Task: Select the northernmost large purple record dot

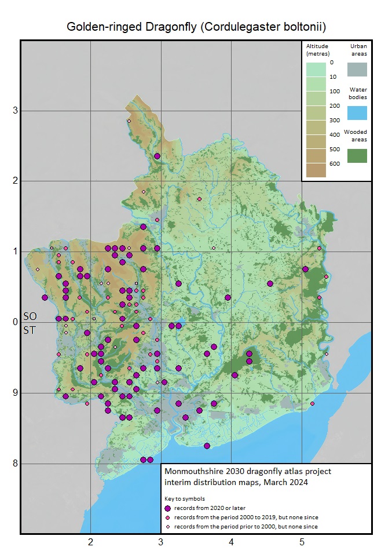Action: (157, 156)
